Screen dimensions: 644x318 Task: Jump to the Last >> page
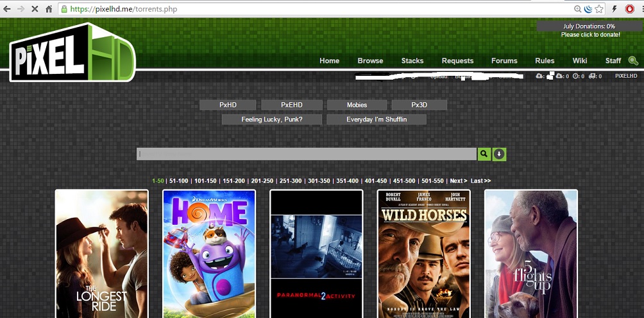(480, 181)
